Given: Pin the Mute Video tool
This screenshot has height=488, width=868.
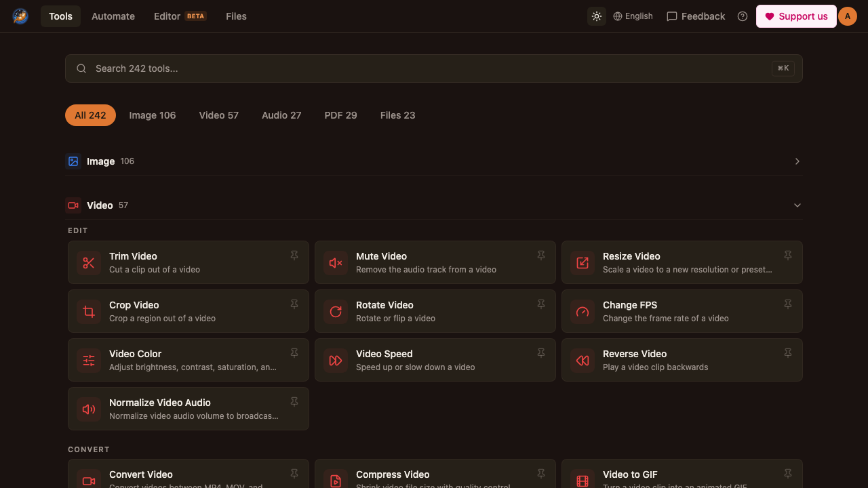Looking at the screenshot, I should coord(541,256).
